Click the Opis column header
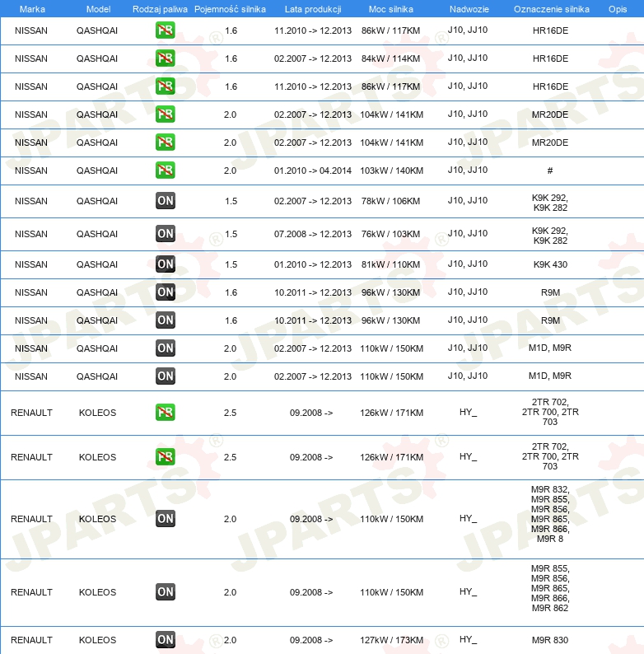644x654 pixels. [x=618, y=9]
